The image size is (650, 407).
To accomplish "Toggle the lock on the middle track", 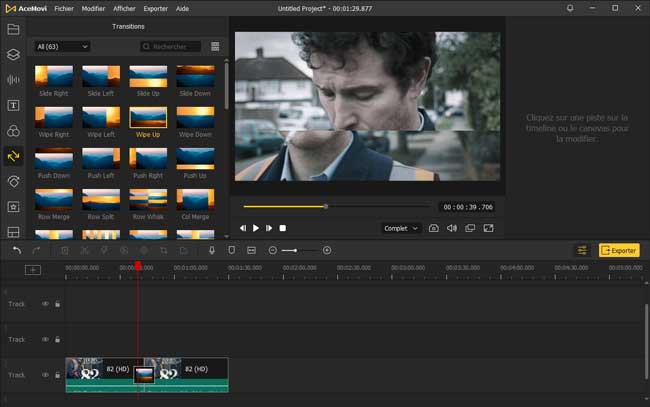I will (57, 340).
